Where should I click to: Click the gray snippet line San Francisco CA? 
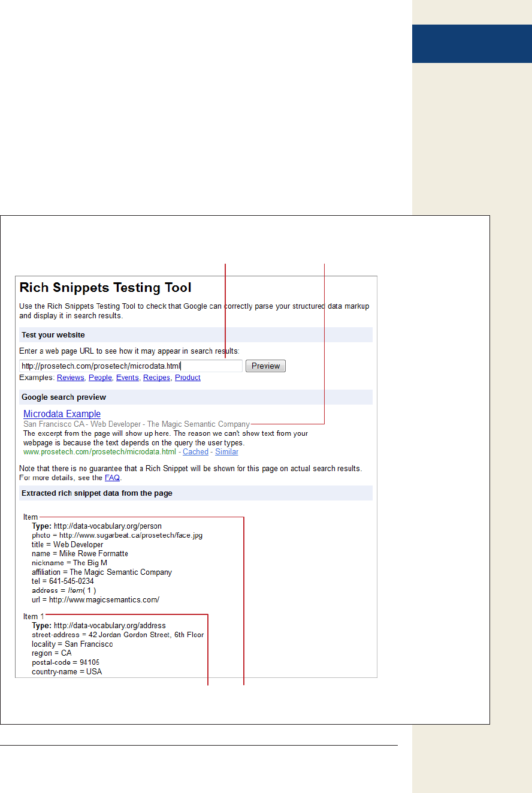pos(137,424)
